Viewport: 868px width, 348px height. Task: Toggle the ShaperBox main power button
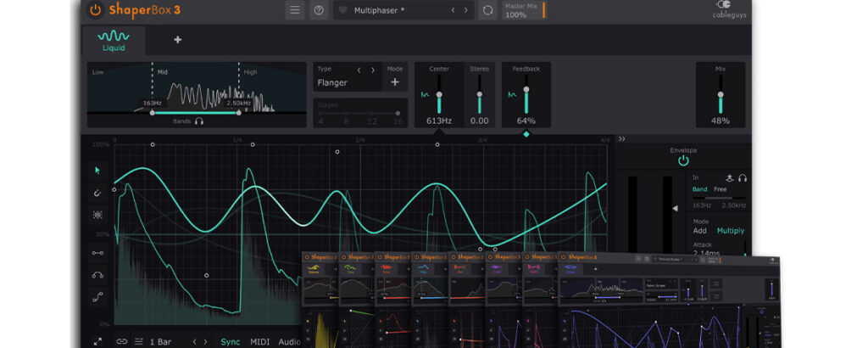96,10
